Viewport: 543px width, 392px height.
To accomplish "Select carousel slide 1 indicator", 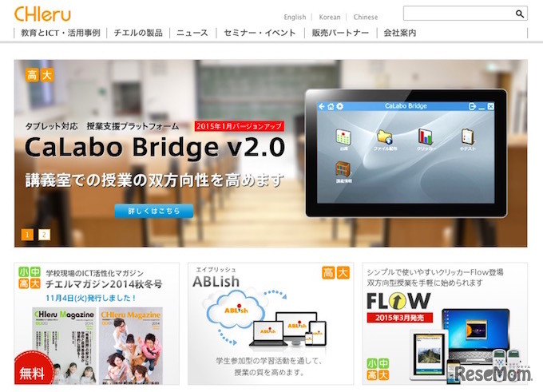I will pos(27,235).
